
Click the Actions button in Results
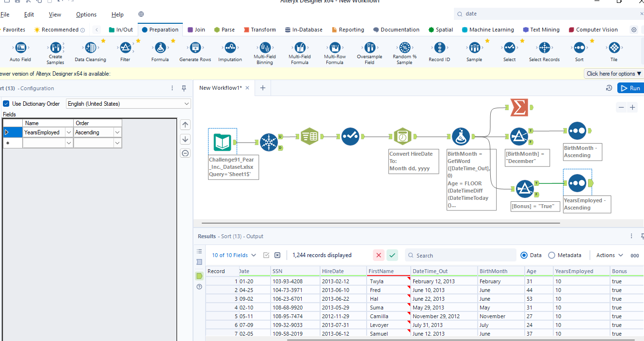tap(609, 255)
